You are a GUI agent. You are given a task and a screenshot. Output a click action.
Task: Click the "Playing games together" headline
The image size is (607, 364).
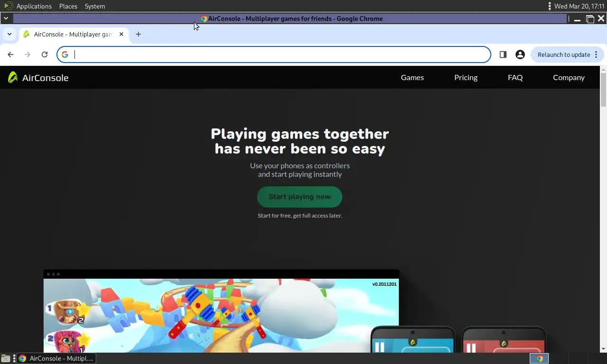tap(300, 134)
